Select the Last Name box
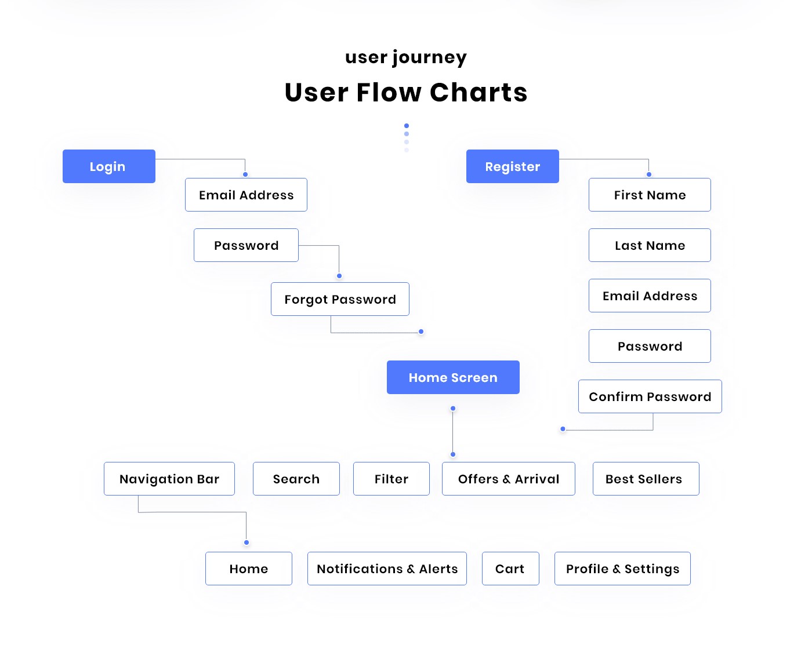Viewport: 812px width, 652px height. click(x=650, y=245)
